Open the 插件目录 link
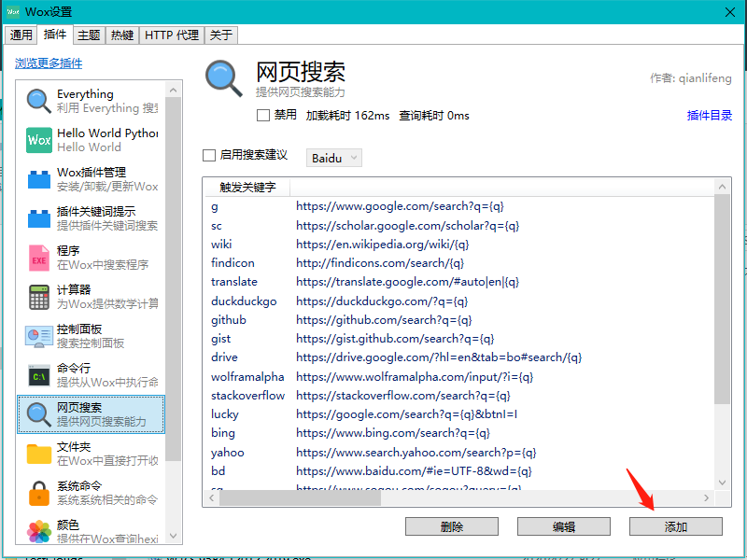This screenshot has height=560, width=747. click(x=710, y=115)
